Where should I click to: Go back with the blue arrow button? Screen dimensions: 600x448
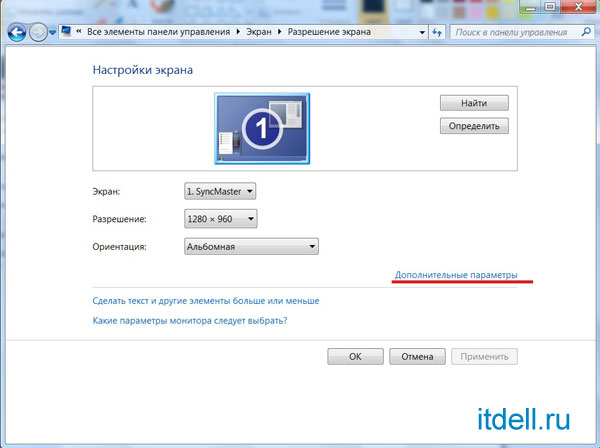coord(17,33)
